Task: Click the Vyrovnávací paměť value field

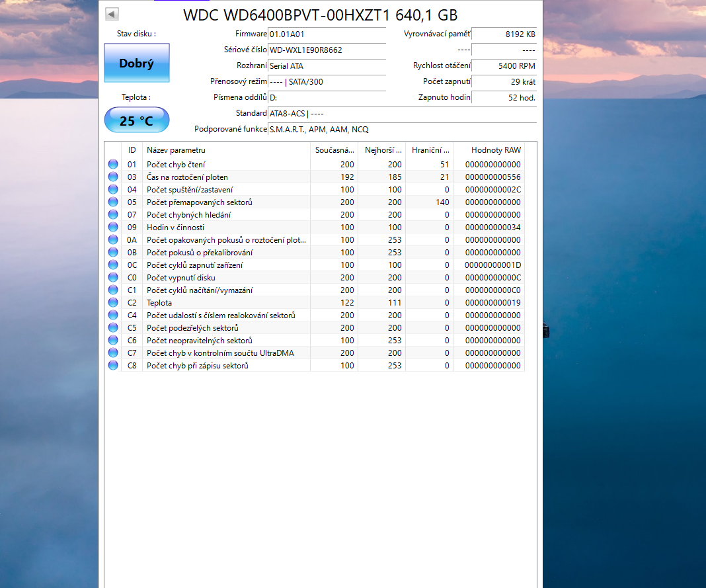Action: 504,34
